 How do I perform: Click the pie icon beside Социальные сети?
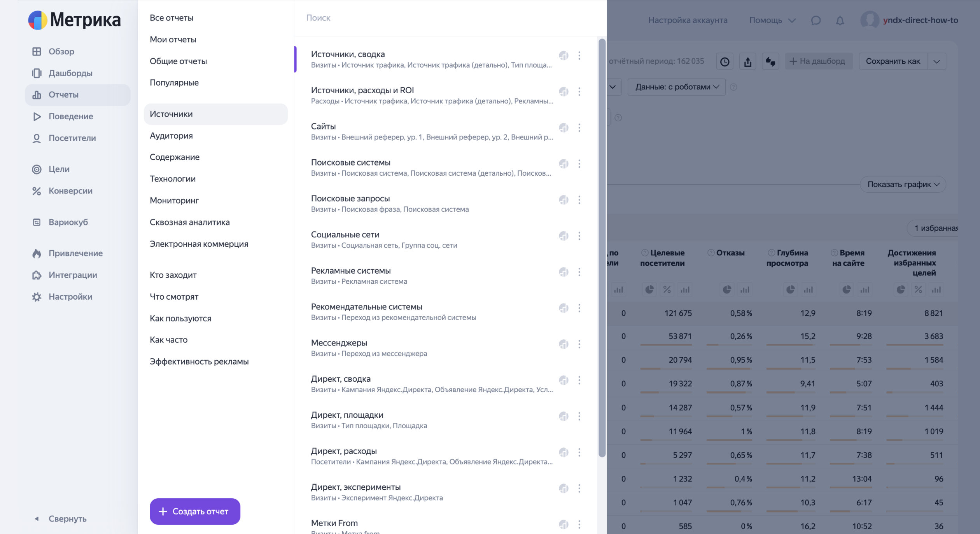563,236
